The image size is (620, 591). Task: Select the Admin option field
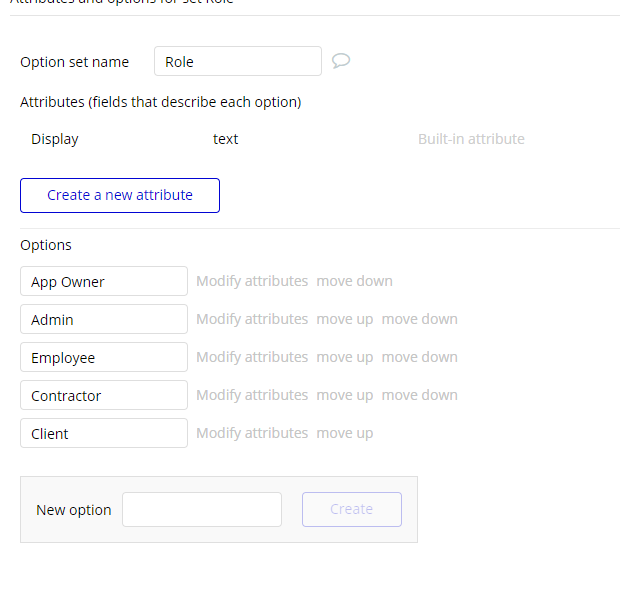tap(104, 319)
